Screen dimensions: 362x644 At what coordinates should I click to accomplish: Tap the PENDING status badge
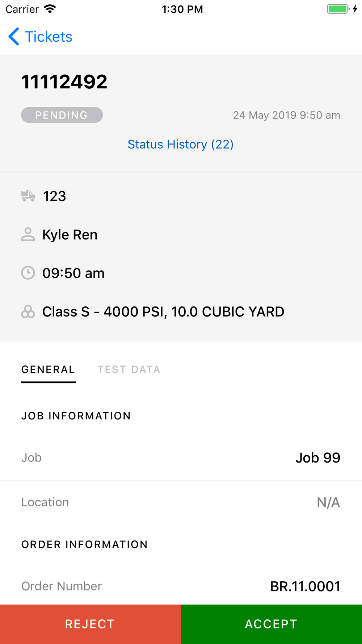click(62, 115)
